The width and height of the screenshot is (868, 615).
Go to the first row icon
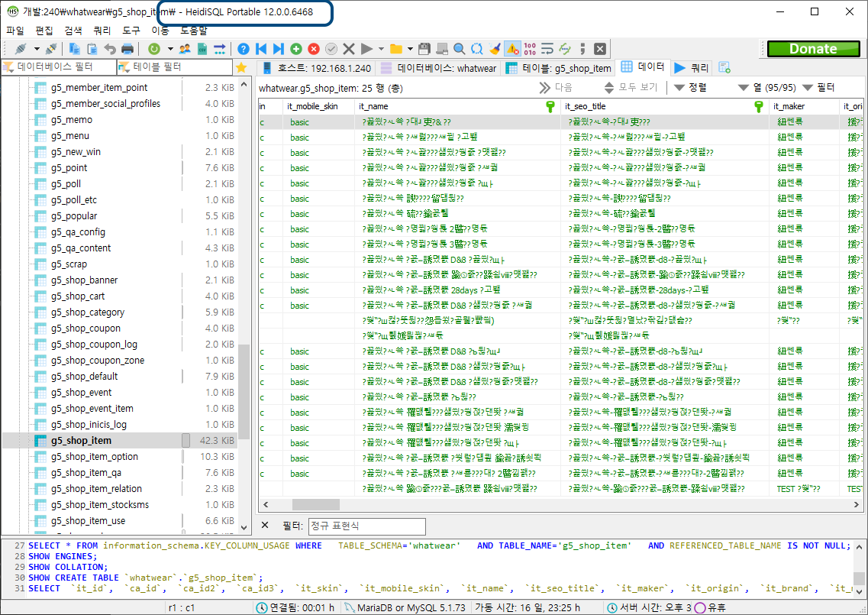261,49
